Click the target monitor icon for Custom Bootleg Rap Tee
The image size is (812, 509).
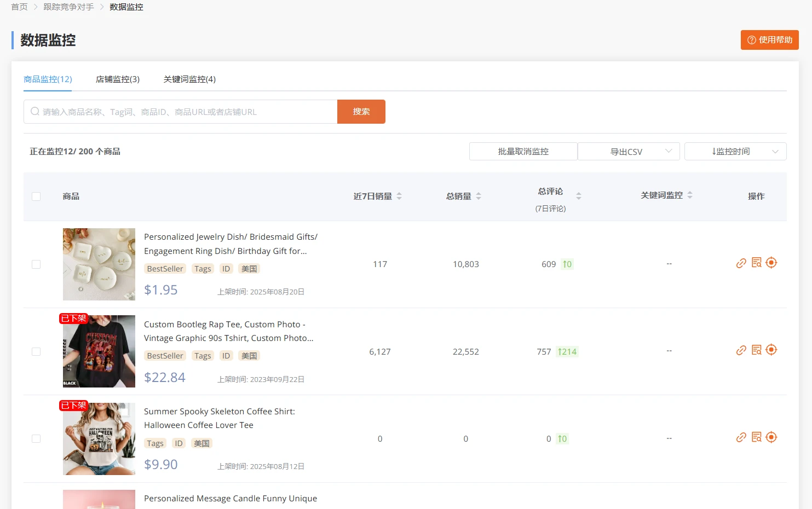coord(771,350)
